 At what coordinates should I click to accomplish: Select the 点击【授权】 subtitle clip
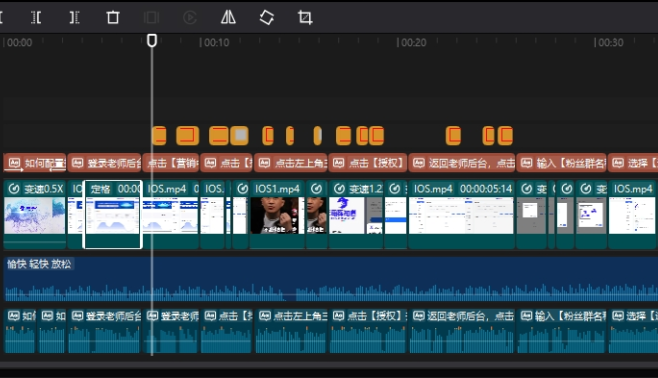click(x=368, y=163)
